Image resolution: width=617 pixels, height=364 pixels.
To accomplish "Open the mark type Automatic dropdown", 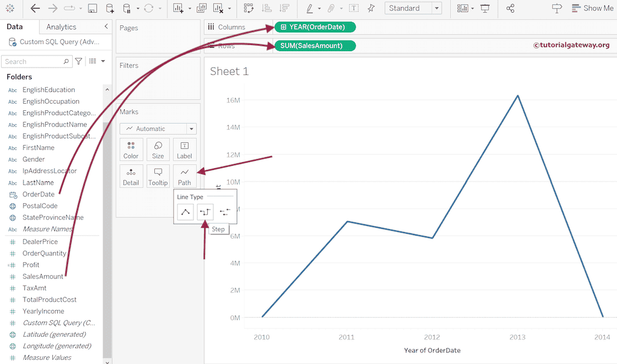I will click(158, 129).
